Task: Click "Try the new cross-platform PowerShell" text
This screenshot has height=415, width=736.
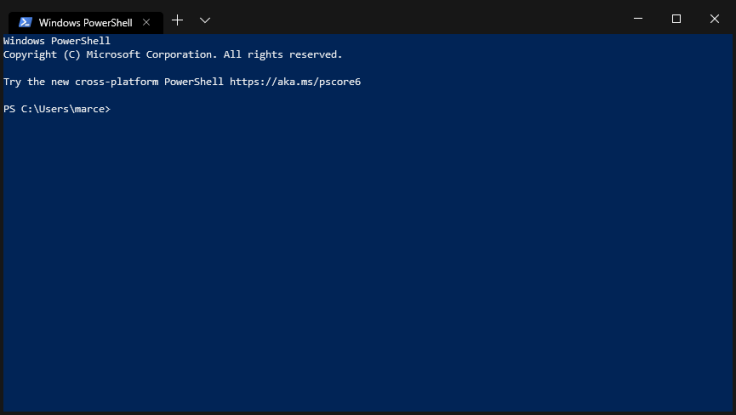Action: click(115, 82)
